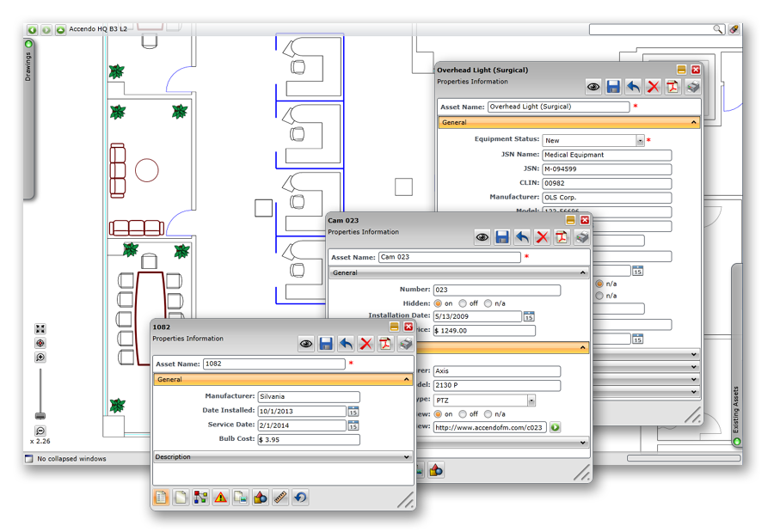Click the PDF icon in Overhead Light window
Viewport: 774px width, 532px height.
[x=673, y=87]
